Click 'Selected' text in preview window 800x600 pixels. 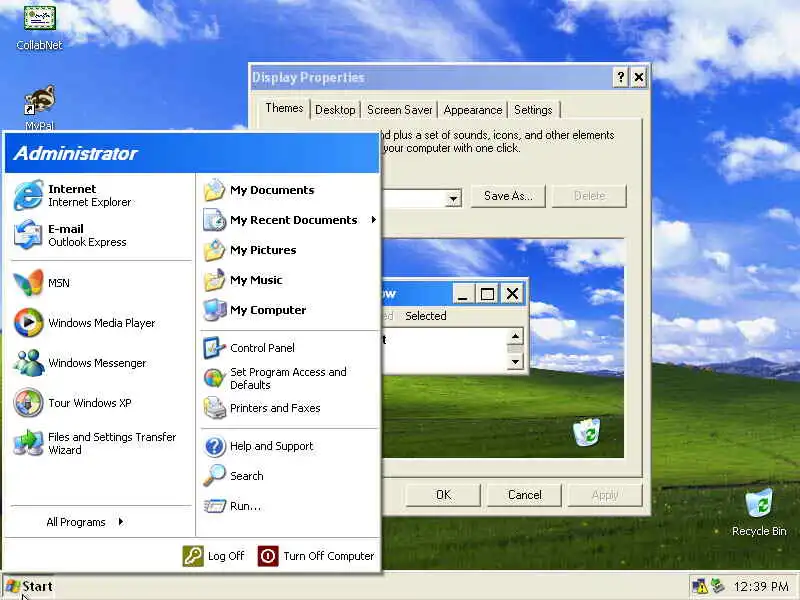pos(426,316)
